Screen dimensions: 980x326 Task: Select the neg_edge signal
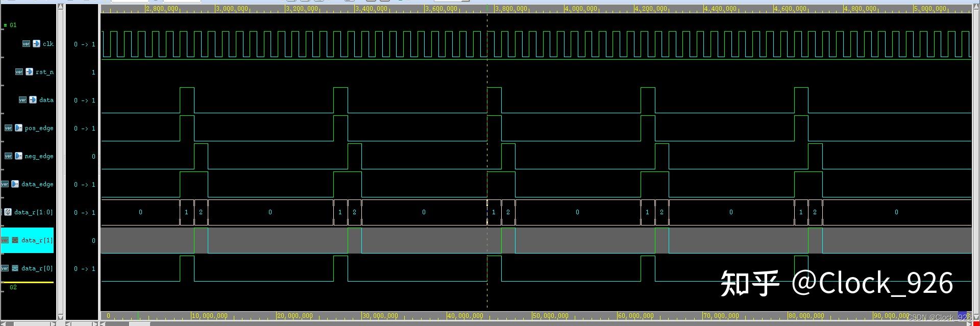[x=39, y=156]
